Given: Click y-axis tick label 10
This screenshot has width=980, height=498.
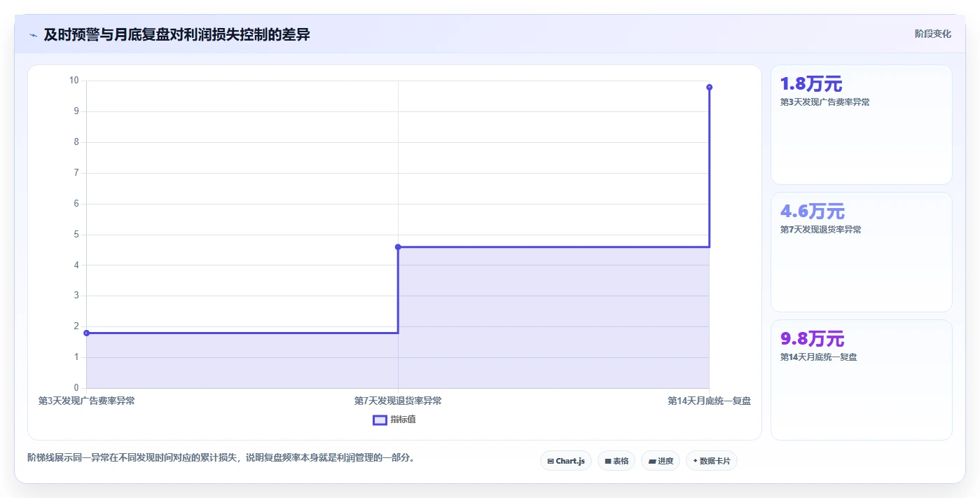Looking at the screenshot, I should click(x=74, y=81).
